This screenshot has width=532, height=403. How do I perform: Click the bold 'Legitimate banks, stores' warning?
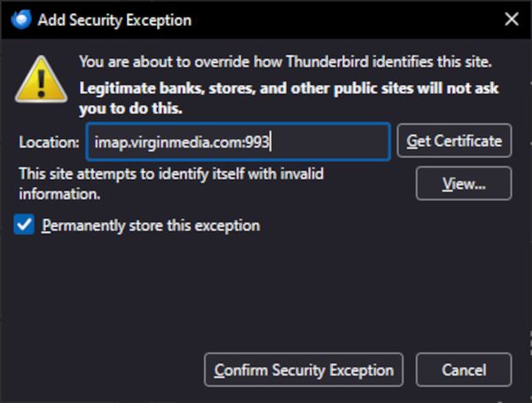pyautogui.click(x=288, y=89)
